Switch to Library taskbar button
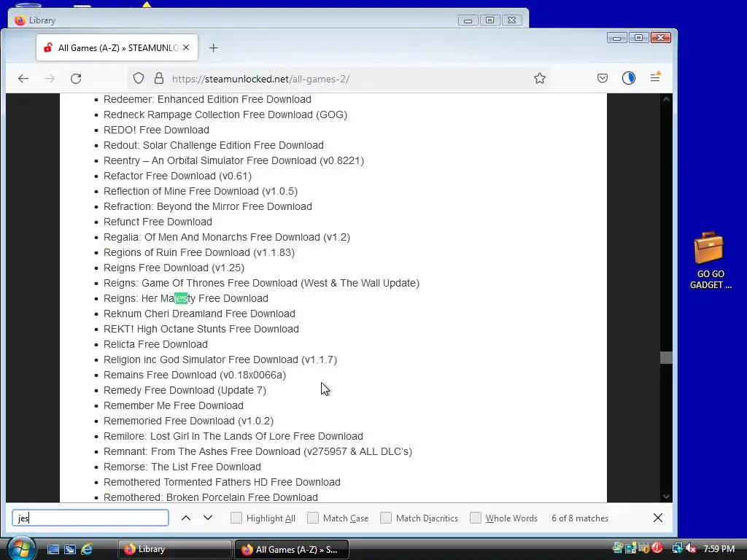The height and width of the screenshot is (560, 747). pos(174,550)
